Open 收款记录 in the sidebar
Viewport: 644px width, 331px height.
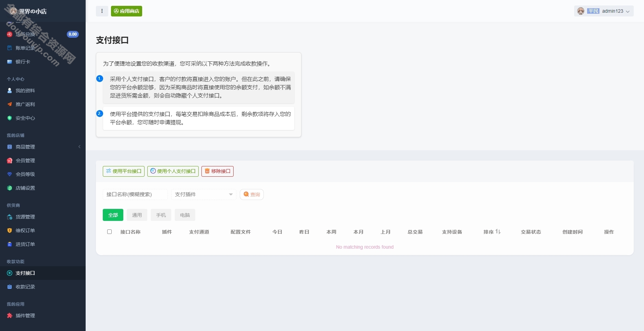43,287
